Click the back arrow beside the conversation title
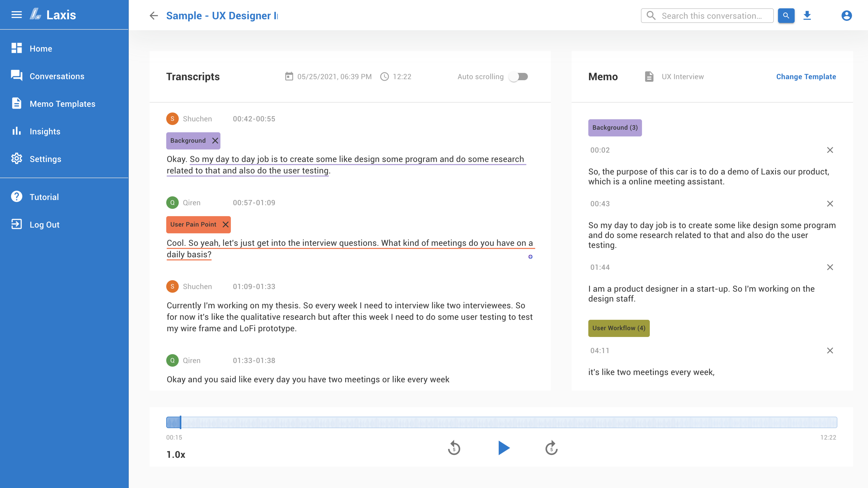 154,15
